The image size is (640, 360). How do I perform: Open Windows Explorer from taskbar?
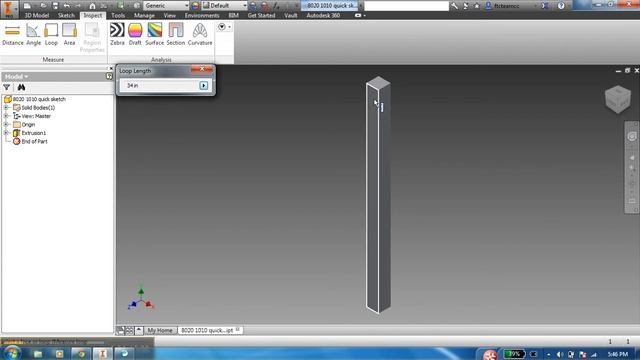(x=38, y=353)
